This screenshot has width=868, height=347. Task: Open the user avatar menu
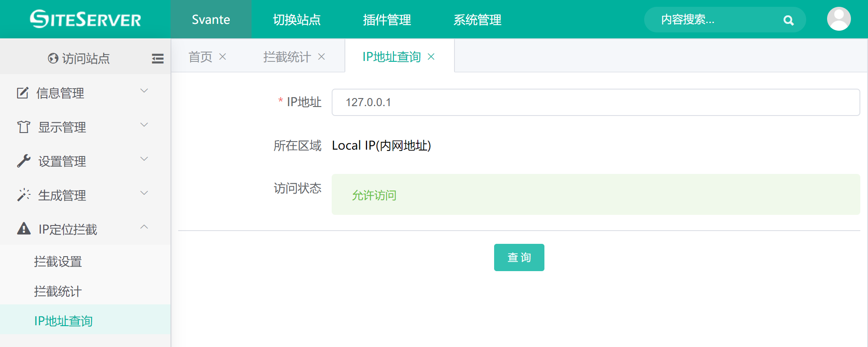[839, 19]
